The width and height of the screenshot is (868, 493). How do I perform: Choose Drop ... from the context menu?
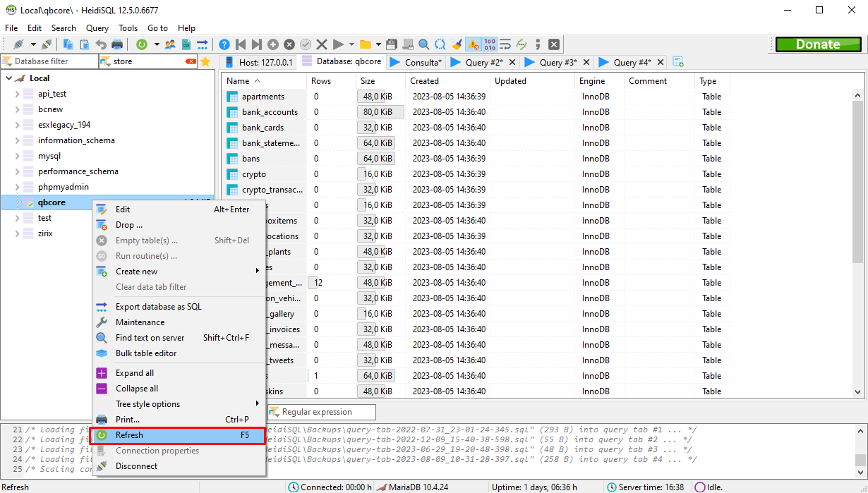click(x=179, y=225)
